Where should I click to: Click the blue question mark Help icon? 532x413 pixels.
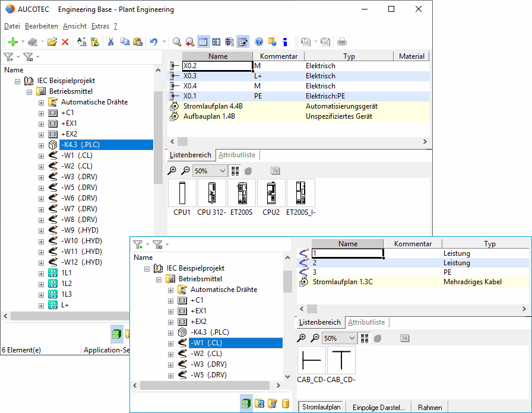click(259, 42)
